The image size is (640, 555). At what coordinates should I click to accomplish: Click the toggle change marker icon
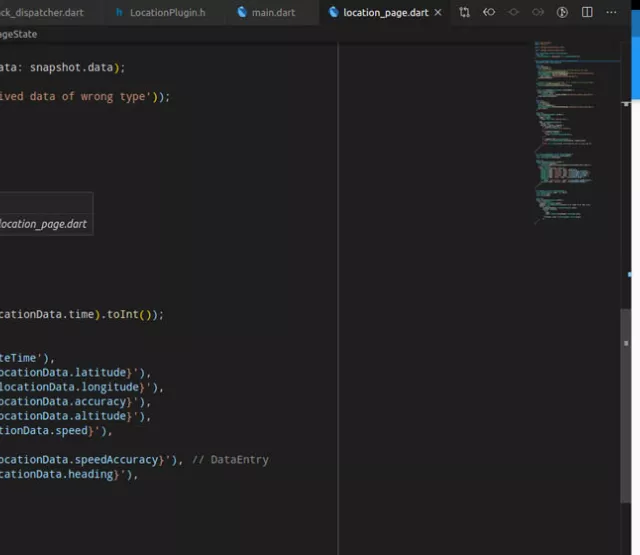(x=514, y=12)
